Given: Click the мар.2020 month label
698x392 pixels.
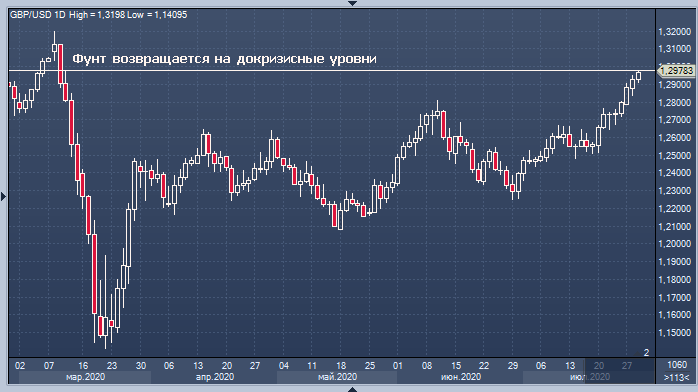Looking at the screenshot, I should click(x=85, y=377).
